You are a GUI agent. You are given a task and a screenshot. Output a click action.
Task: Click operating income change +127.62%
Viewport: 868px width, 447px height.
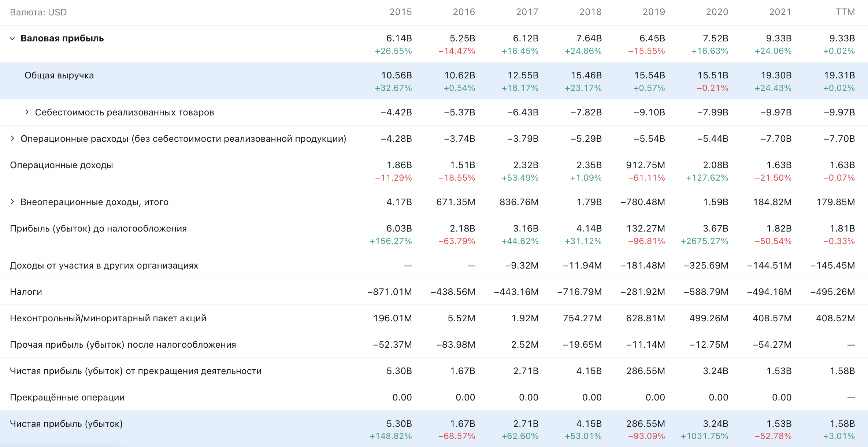point(707,178)
